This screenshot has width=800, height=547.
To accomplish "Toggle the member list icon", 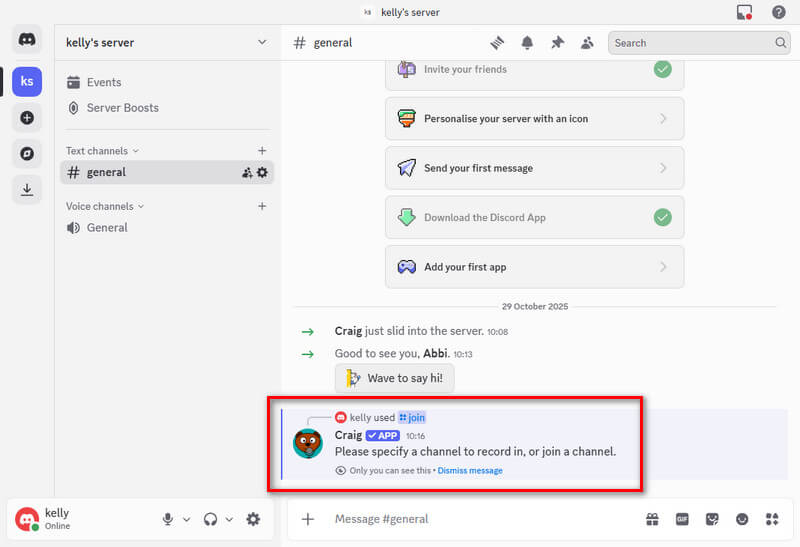I will (x=587, y=43).
